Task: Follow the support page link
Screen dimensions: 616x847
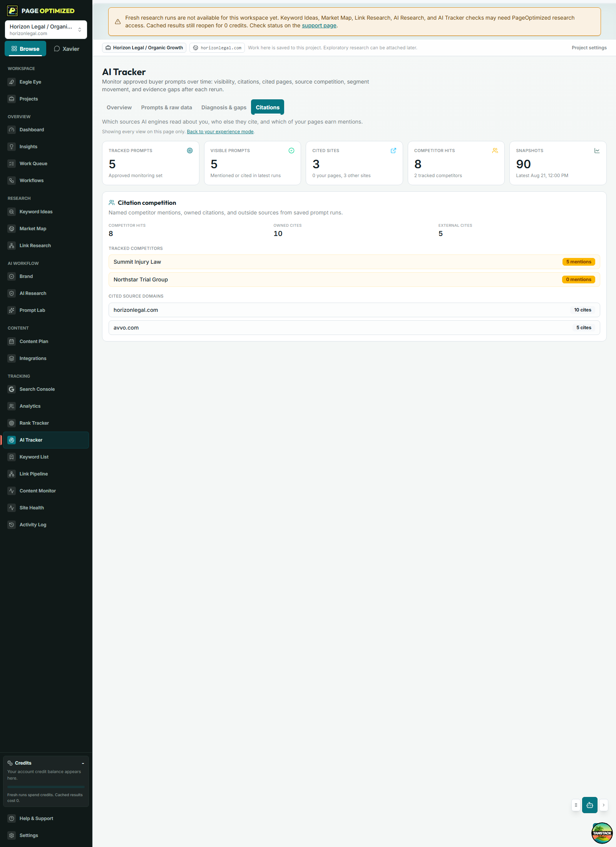Action: pyautogui.click(x=319, y=25)
